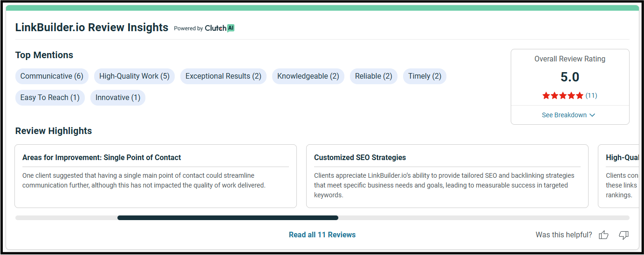This screenshot has height=255, width=644.
Task: Click the Powered by text
Action: click(x=188, y=28)
